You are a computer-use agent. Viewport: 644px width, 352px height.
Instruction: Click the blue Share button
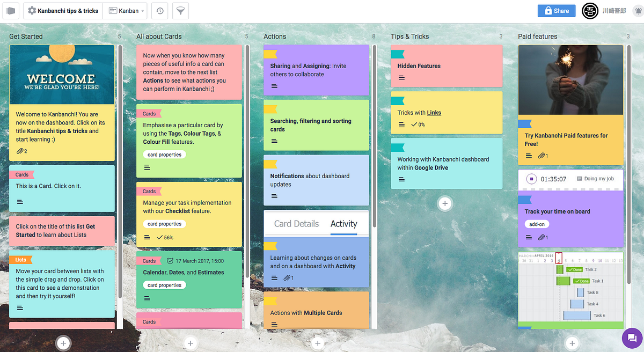[556, 11]
